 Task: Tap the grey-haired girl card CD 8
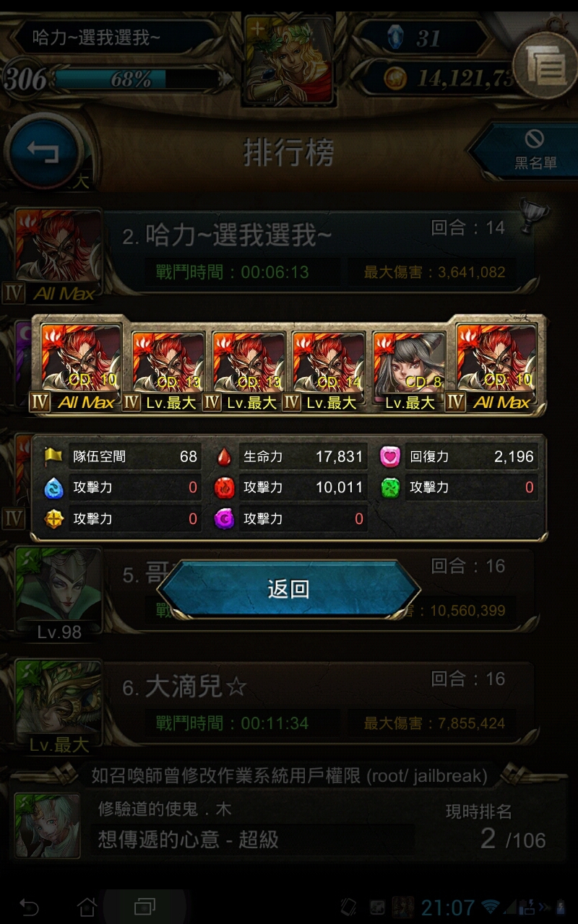pyautogui.click(x=410, y=371)
